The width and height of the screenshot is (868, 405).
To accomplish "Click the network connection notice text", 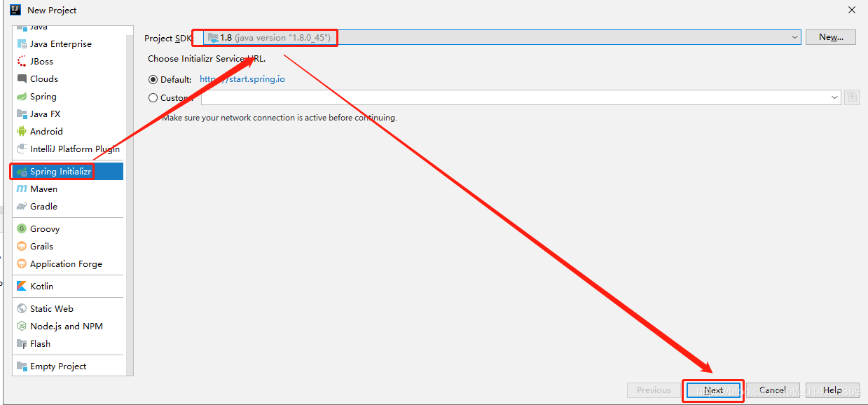I will 280,118.
